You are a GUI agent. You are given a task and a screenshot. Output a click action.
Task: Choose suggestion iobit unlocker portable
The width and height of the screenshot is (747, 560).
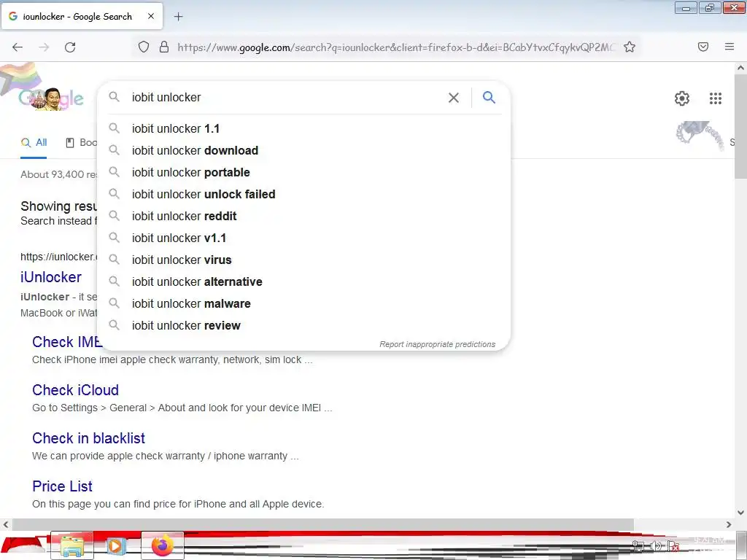pos(303,172)
